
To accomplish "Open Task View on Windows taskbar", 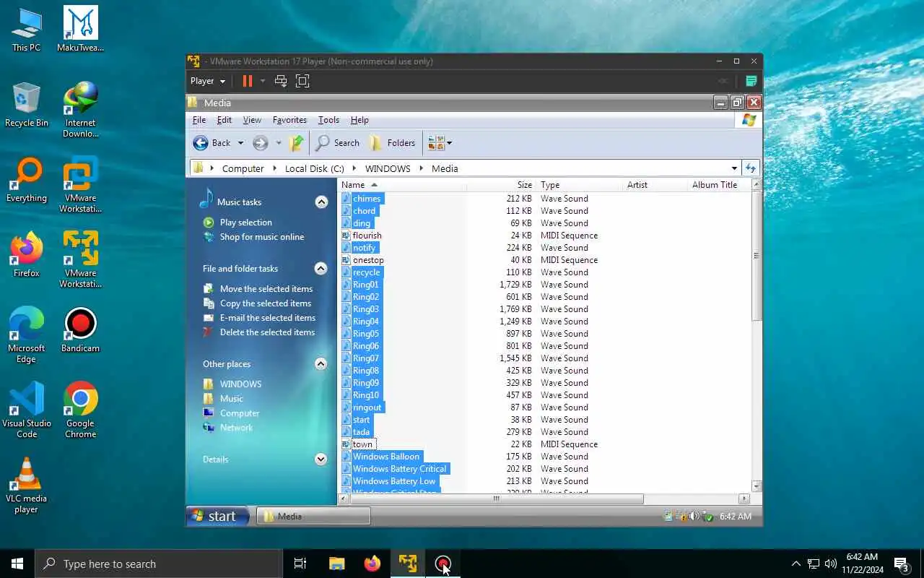I will point(300,564).
